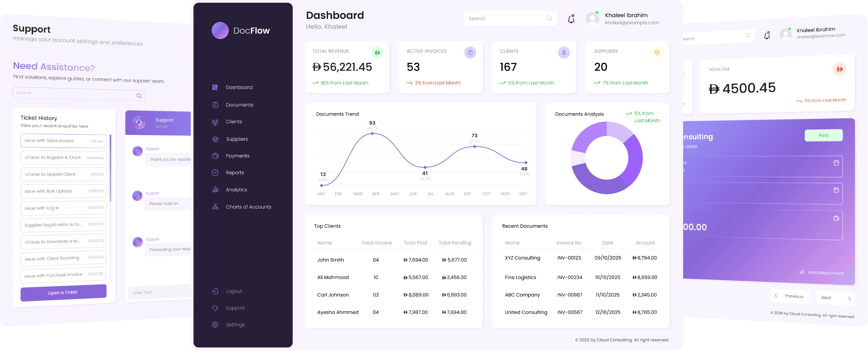Select the Charts of Accounts icon
Image resolution: width=868 pixels, height=350 pixels.
pos(215,207)
